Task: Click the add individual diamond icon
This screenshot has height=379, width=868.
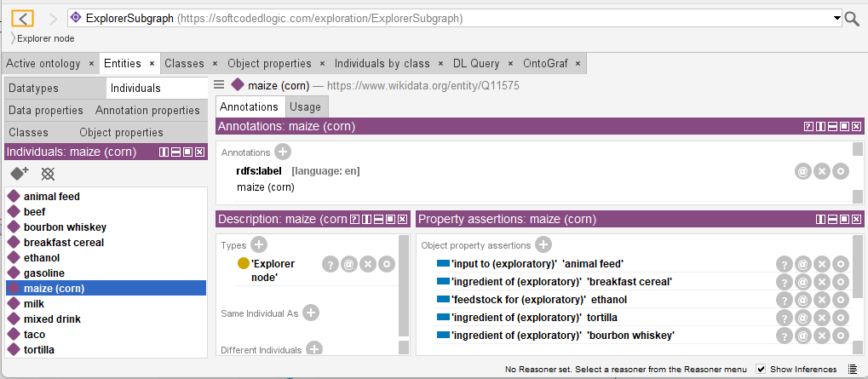Action: (19, 173)
